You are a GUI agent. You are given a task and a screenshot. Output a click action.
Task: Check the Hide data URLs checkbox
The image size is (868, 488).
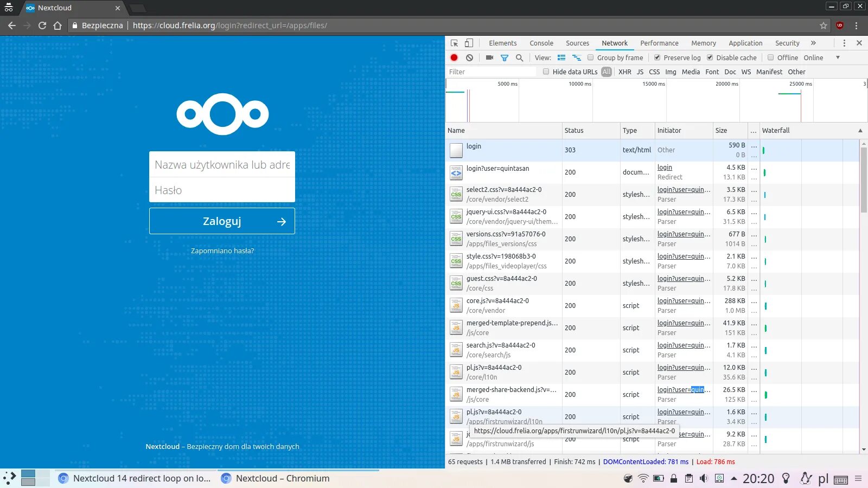[546, 72]
